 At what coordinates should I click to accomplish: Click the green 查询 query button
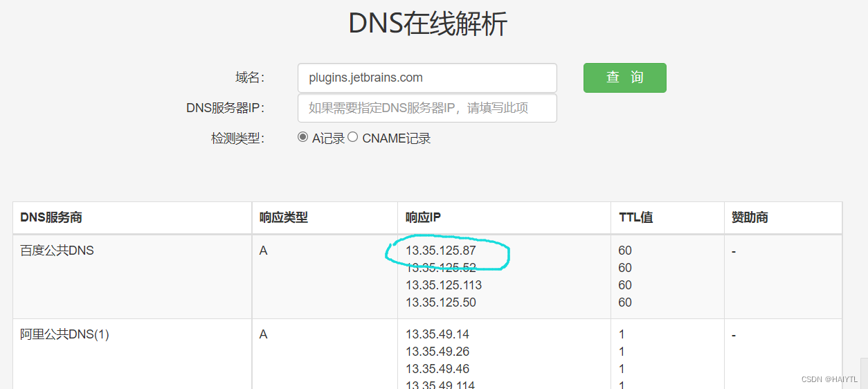point(624,78)
